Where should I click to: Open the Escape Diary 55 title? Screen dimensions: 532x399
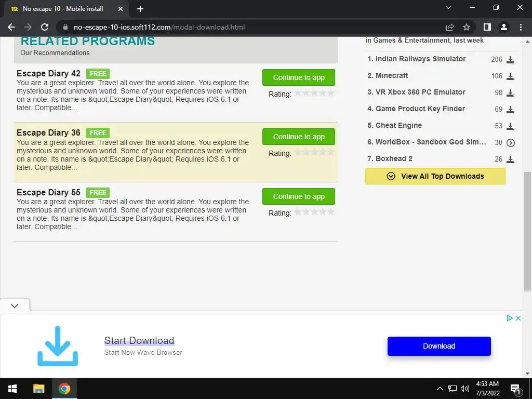click(48, 193)
